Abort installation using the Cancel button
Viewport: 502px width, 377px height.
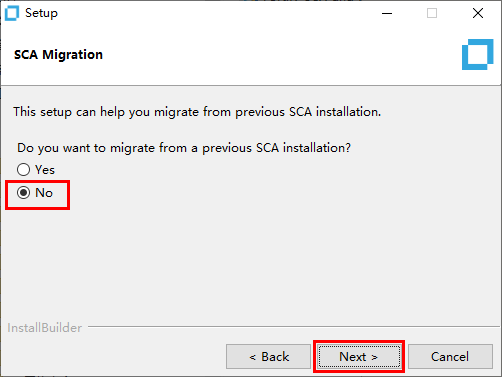coord(450,357)
